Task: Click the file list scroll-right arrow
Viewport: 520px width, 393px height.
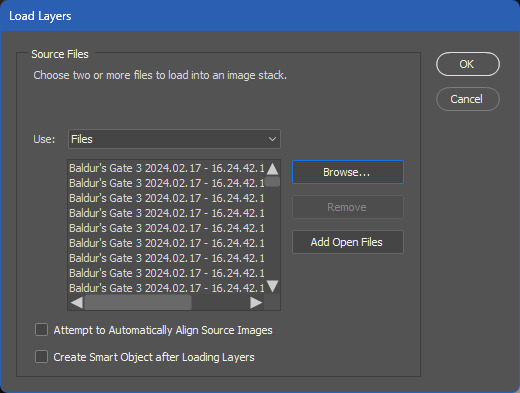Action: click(256, 303)
